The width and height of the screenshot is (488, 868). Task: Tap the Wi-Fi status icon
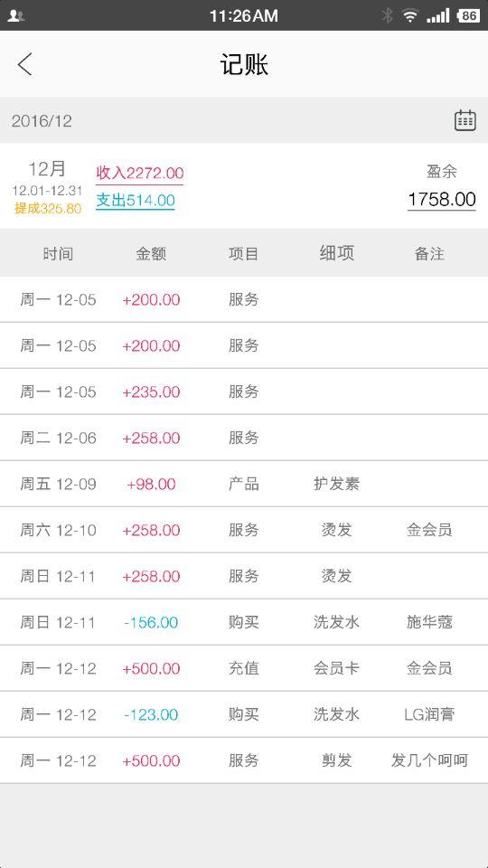pos(410,15)
